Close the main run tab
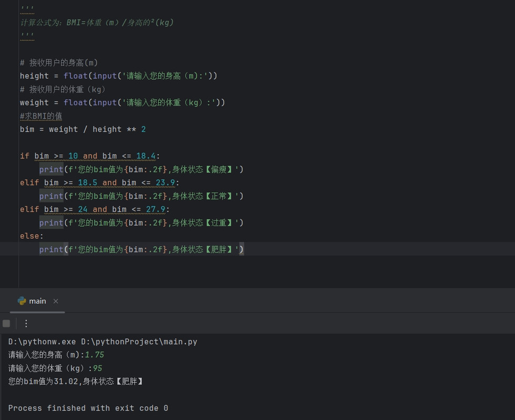515x420 pixels. coord(56,301)
